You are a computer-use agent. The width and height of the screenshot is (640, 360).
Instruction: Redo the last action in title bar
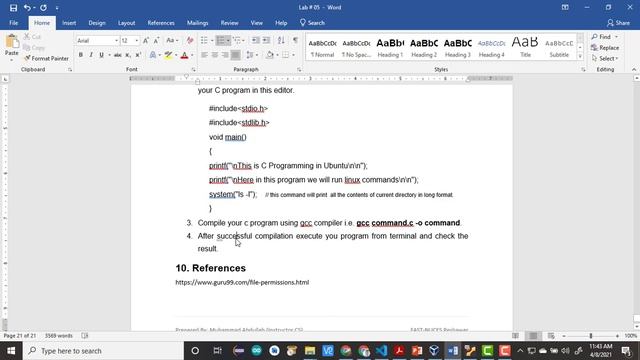pyautogui.click(x=43, y=7)
